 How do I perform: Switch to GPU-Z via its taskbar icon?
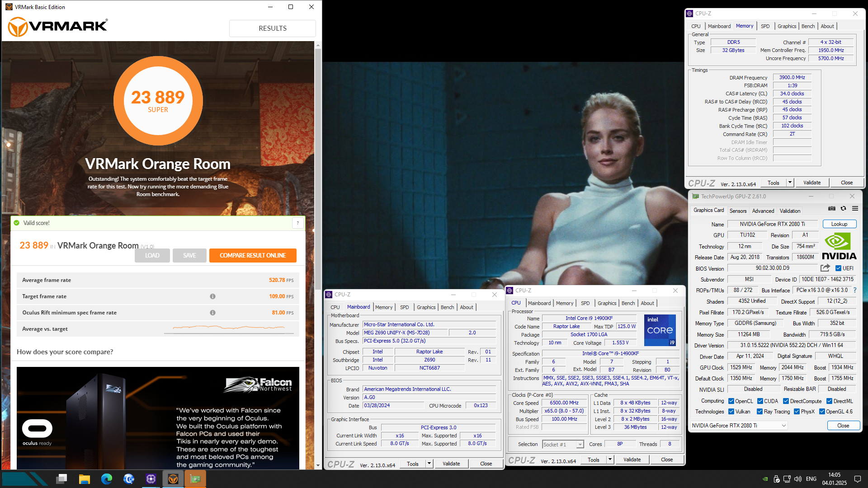[x=195, y=479]
